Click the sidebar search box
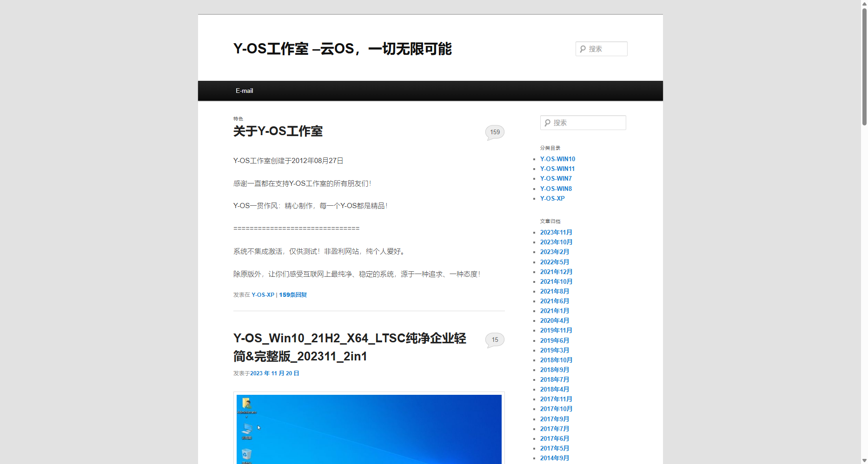Image resolution: width=868 pixels, height=464 pixels. point(583,123)
